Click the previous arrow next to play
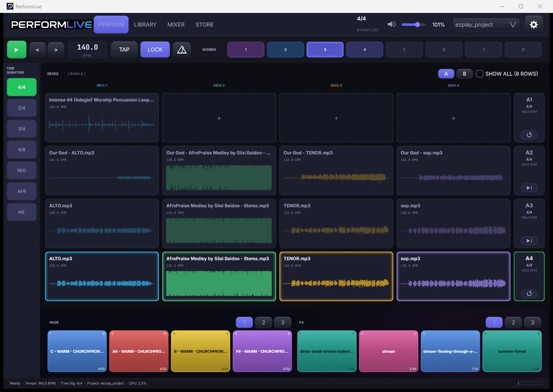 pyautogui.click(x=38, y=50)
